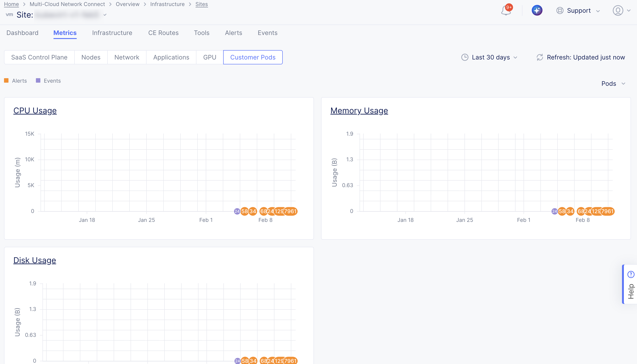Click the Refresh icon to update data
This screenshot has height=364, width=637.
pyautogui.click(x=540, y=57)
